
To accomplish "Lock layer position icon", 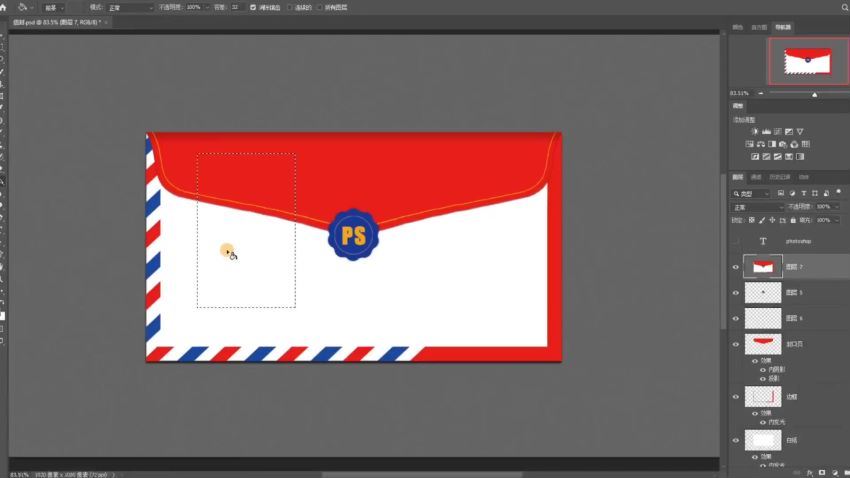I will pos(772,220).
